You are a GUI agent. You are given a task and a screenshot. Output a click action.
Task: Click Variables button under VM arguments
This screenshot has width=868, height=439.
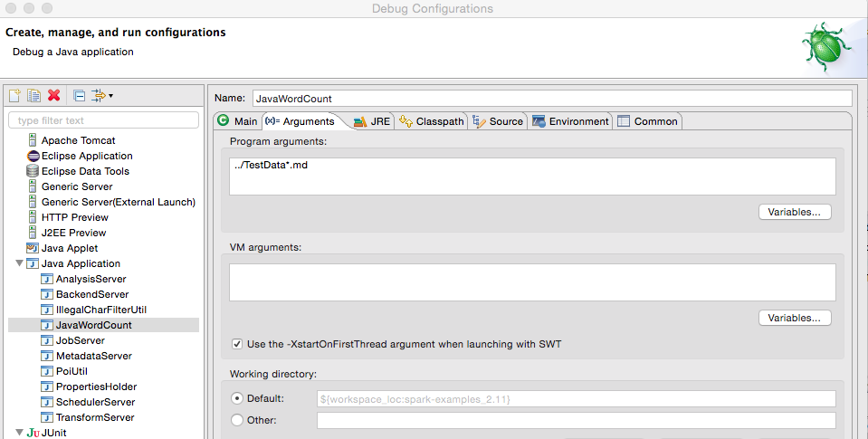(x=795, y=318)
